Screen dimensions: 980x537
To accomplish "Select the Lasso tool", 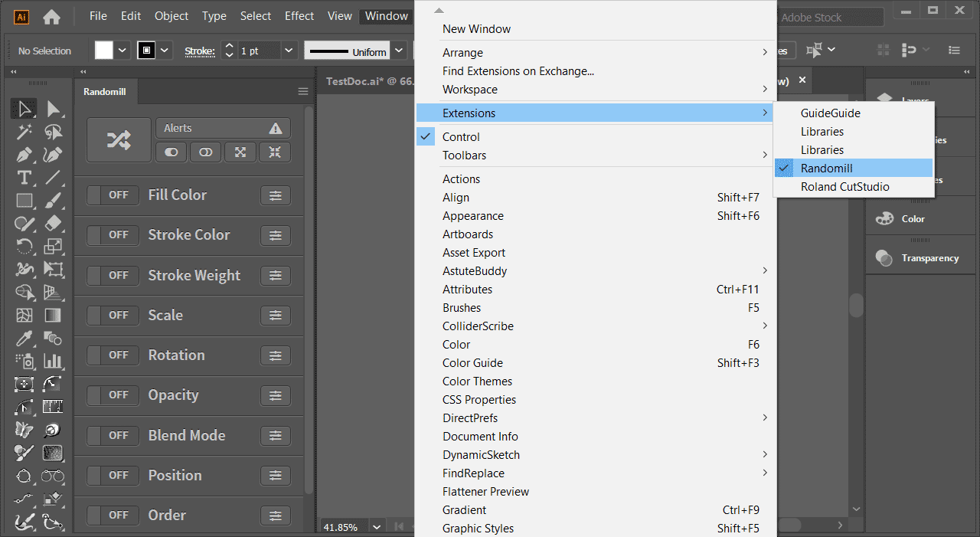I will click(53, 132).
